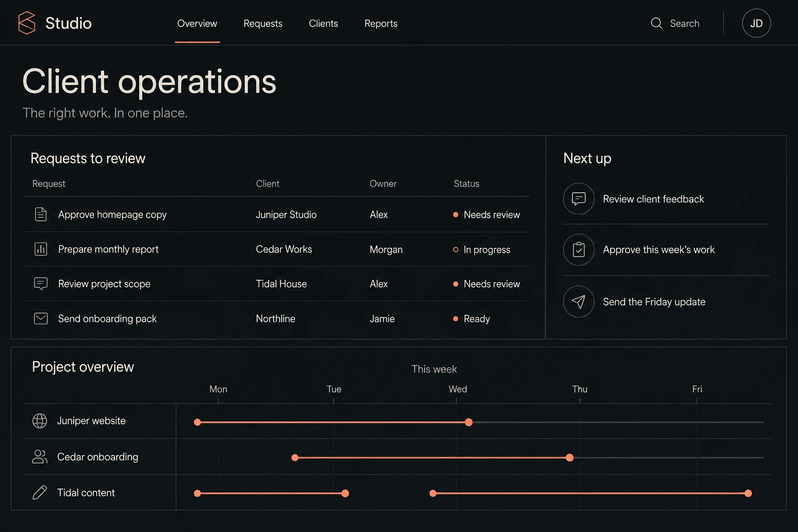Click the people icon beside Cedar onboarding
This screenshot has width=798, height=532.
pyautogui.click(x=39, y=457)
